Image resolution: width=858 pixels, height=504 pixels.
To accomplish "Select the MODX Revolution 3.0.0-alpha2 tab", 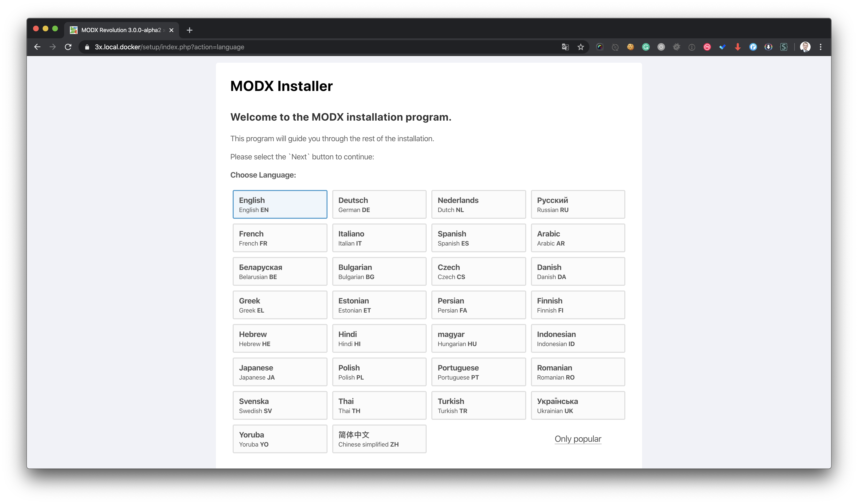I will click(122, 30).
